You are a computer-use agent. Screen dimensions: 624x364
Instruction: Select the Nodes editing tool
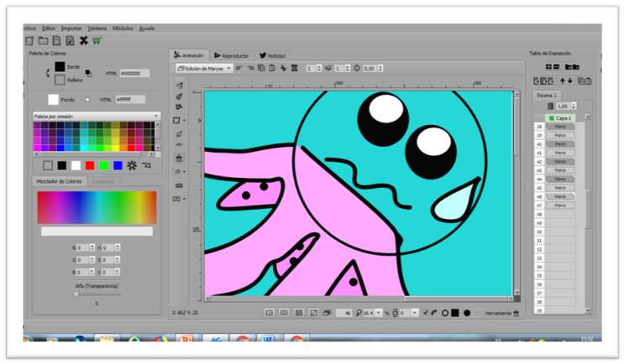179,144
